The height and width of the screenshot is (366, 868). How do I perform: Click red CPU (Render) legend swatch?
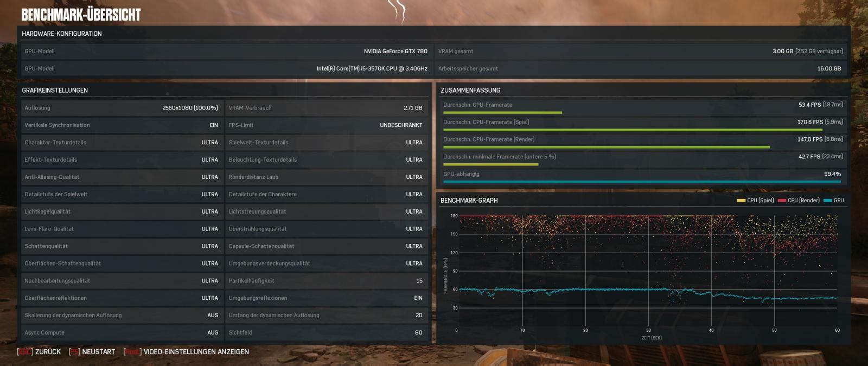782,201
